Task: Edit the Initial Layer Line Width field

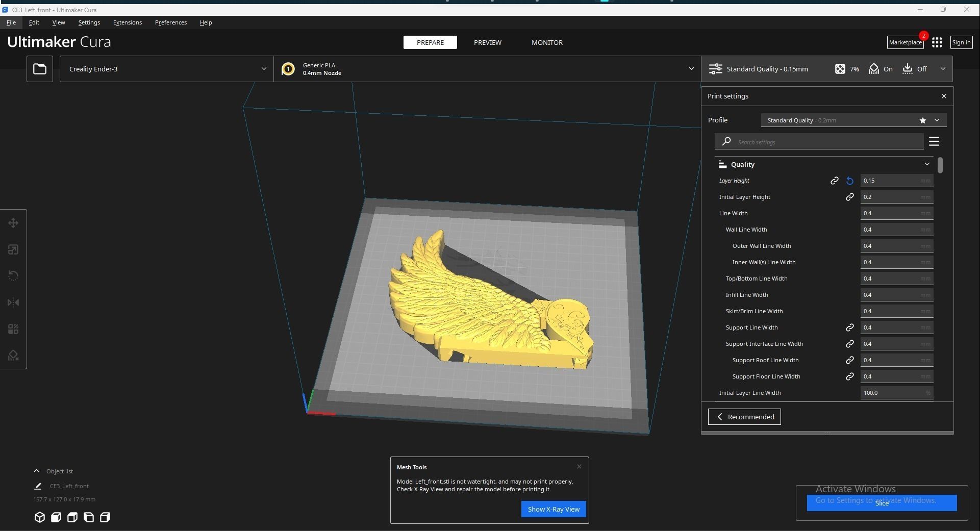Action: 897,393
